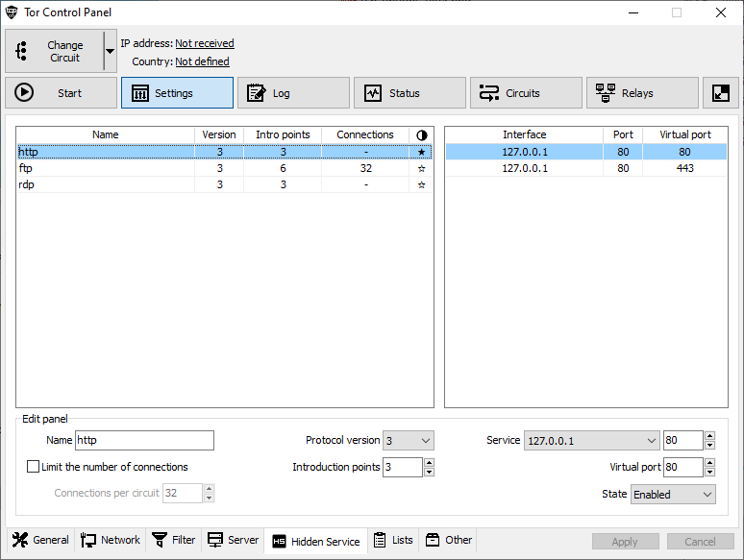744x560 pixels.
Task: Open the Protocol version dropdown
Action: point(409,441)
